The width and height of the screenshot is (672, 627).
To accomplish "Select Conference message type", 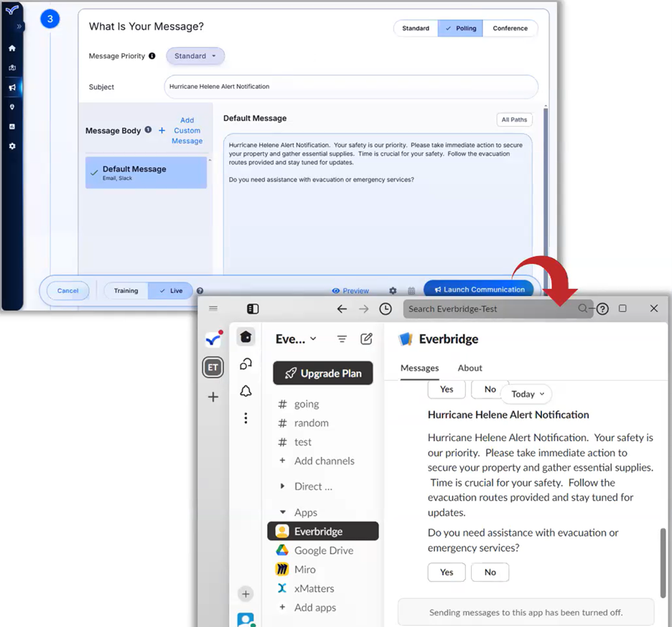I will (510, 28).
